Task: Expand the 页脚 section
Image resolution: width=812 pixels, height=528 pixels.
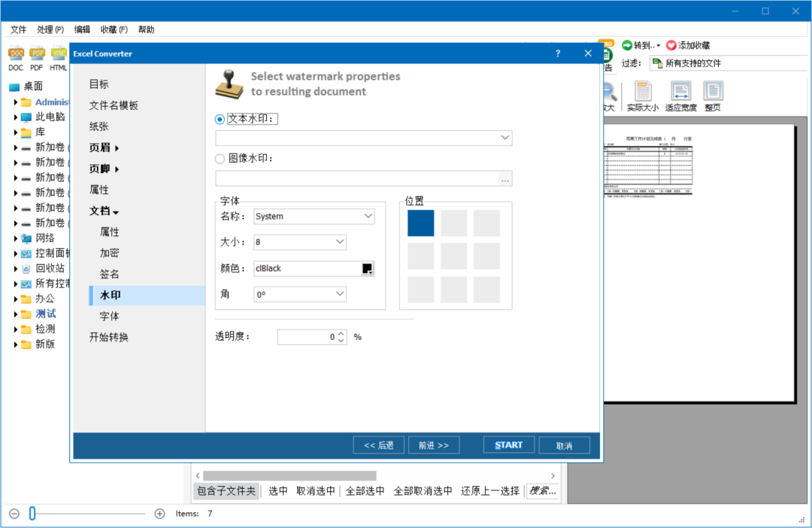Action: coord(105,169)
